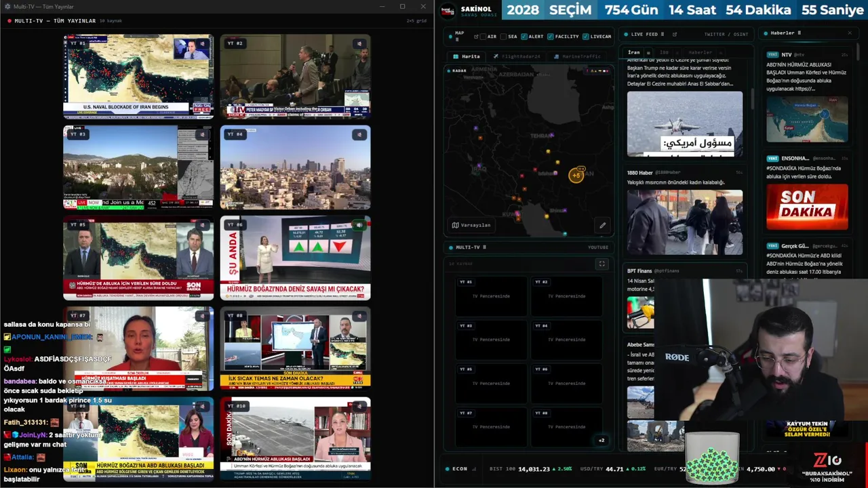Close the Haberler panel

(850, 33)
